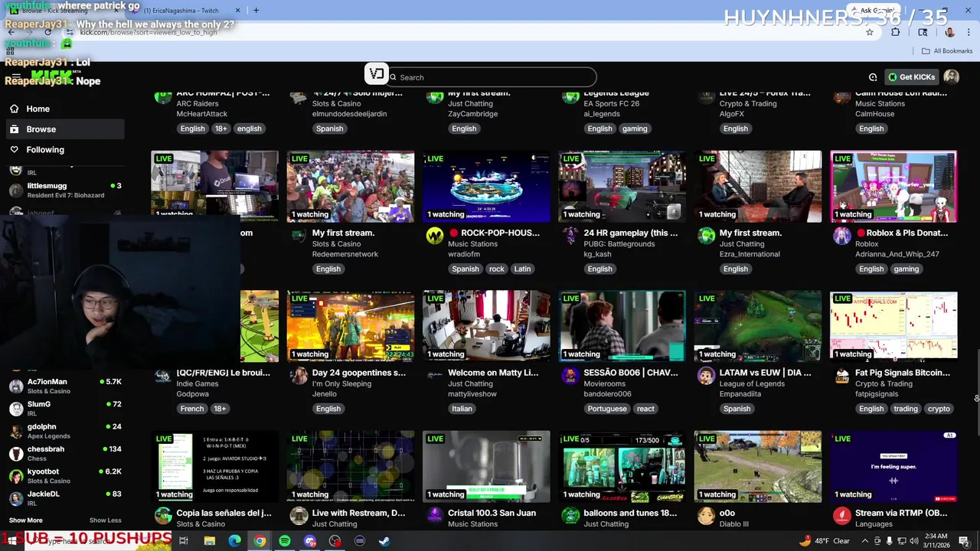The image size is (980, 551).
Task: Open Chrome profile avatar
Action: click(949, 32)
